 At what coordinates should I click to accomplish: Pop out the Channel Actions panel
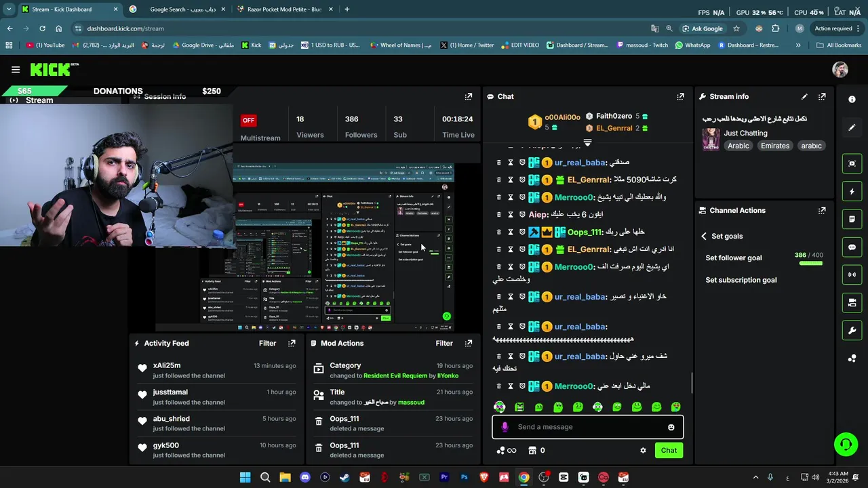[x=822, y=211]
